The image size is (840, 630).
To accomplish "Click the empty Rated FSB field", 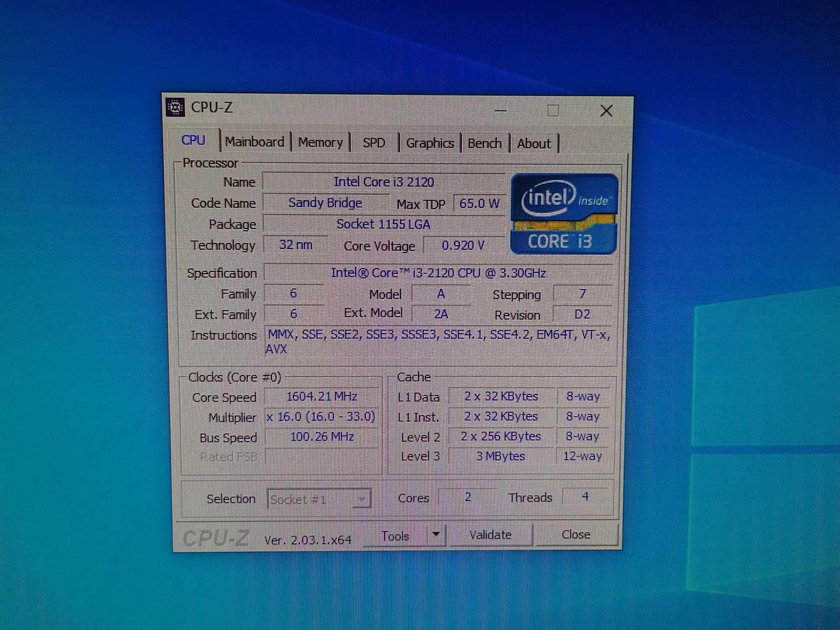I will pos(322,456).
